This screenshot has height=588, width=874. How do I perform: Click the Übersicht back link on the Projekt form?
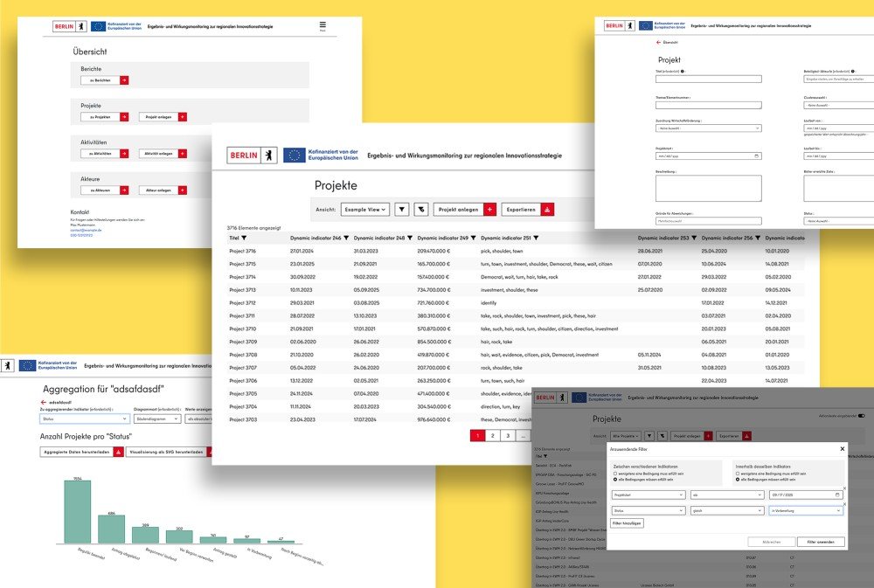click(667, 42)
